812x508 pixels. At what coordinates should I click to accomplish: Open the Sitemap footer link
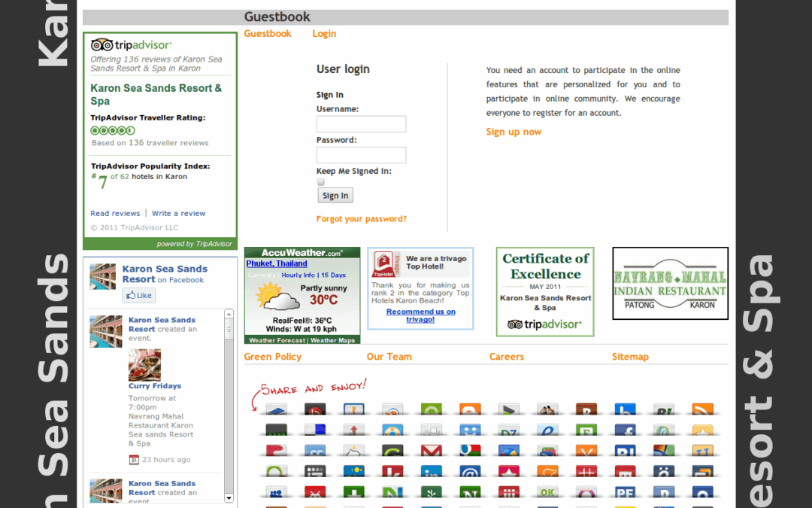pos(630,357)
